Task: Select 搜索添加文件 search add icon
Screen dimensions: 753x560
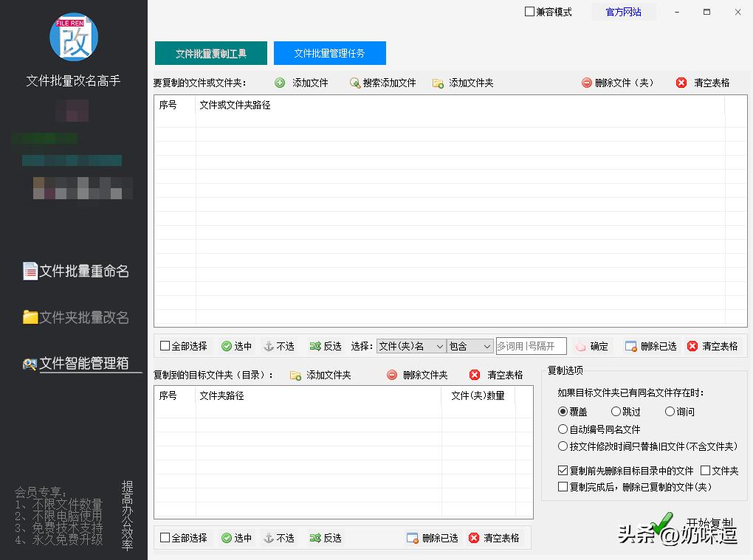Action: pyautogui.click(x=355, y=83)
